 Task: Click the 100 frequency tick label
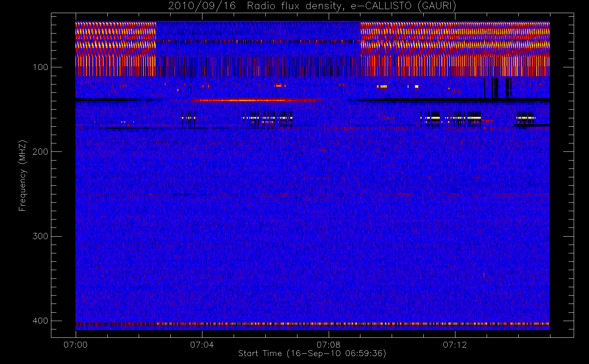click(x=40, y=67)
